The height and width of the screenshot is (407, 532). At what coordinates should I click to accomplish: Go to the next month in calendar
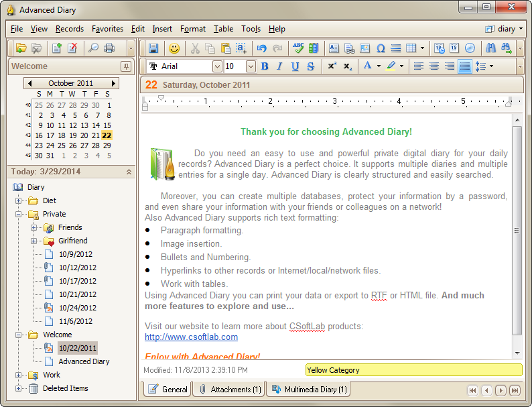(113, 83)
